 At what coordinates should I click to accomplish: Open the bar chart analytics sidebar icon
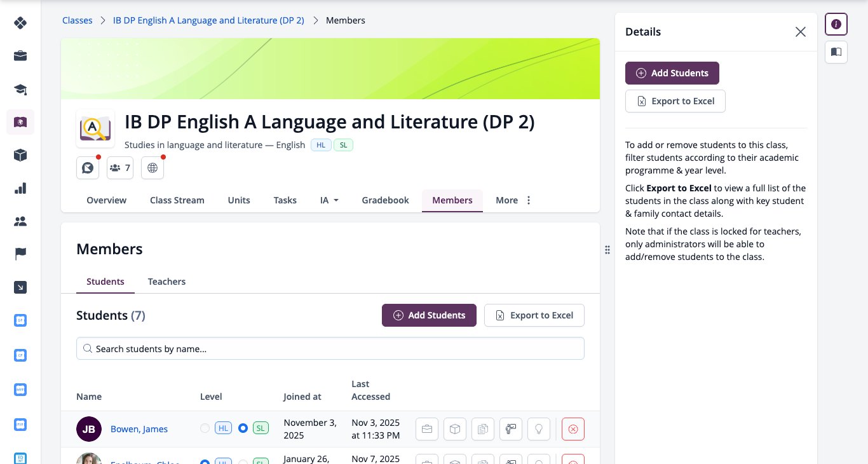[20, 188]
